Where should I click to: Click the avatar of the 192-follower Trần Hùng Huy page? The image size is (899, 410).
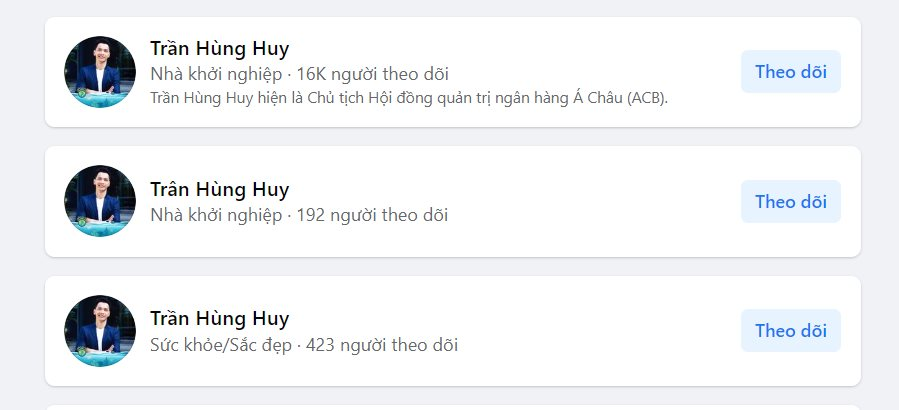click(x=100, y=201)
